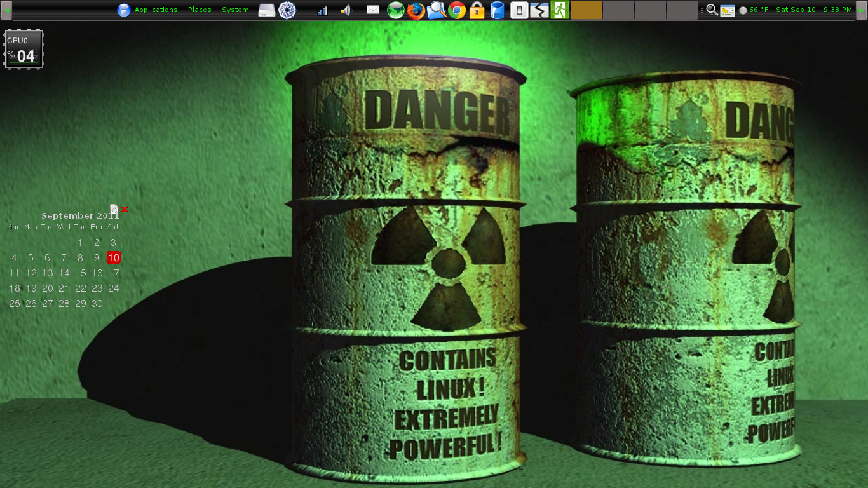
Task: Click the hard drive icon in panel
Action: [x=267, y=10]
